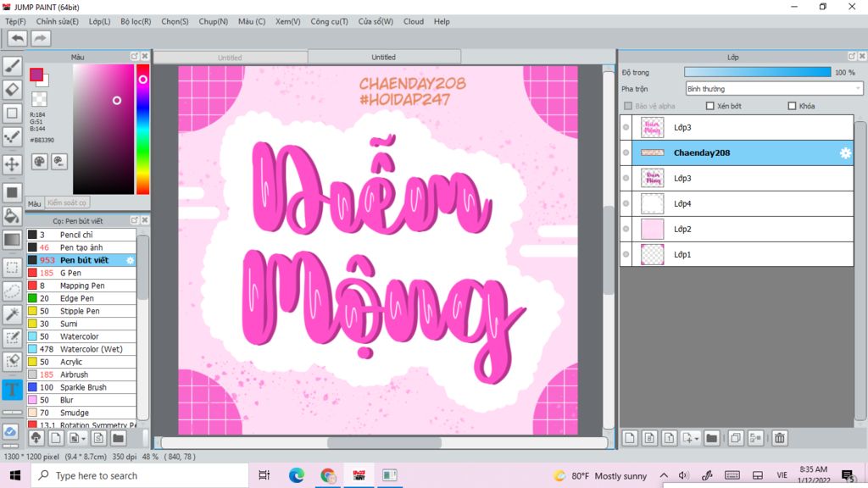Screen dimensions: 868x488
Task: Click the canvas horizontal scrollbar
Action: tap(384, 442)
